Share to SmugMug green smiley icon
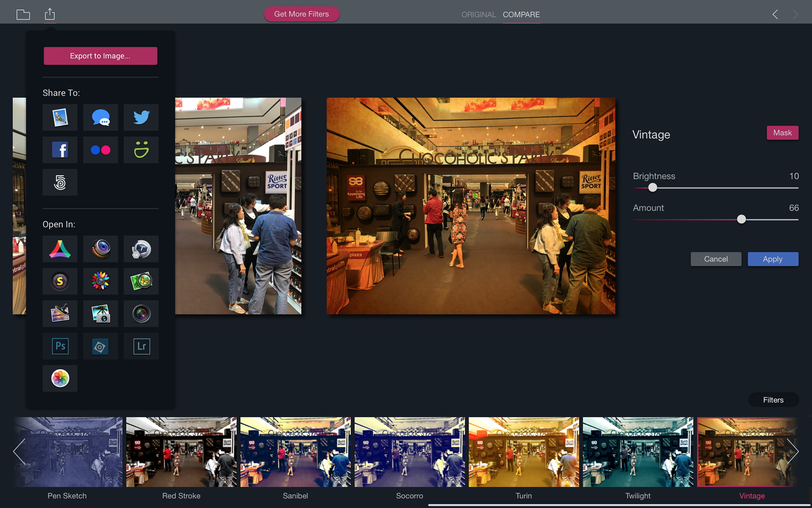 pos(141,150)
